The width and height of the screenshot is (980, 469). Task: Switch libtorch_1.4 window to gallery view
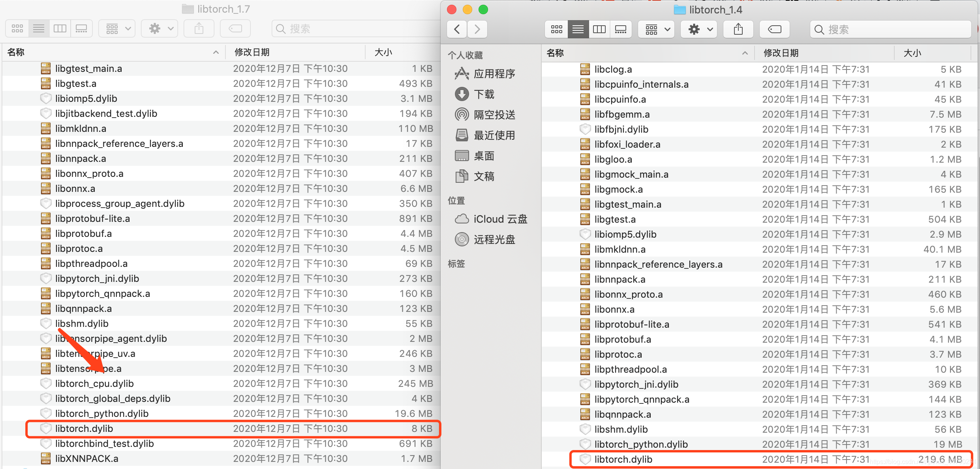[621, 29]
